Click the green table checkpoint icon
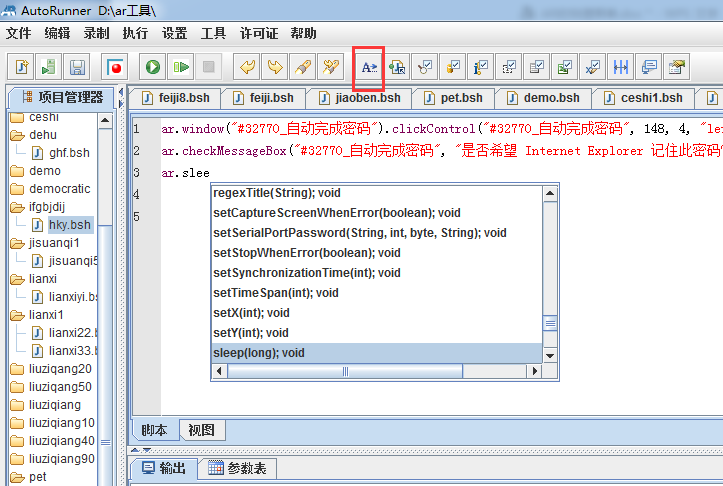Screen dimensions: 723x486 point(564,67)
